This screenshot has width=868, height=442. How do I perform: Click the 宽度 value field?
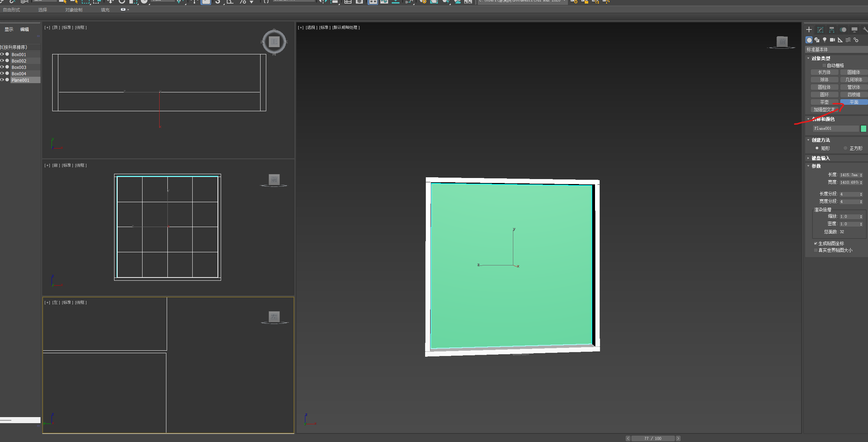(849, 182)
